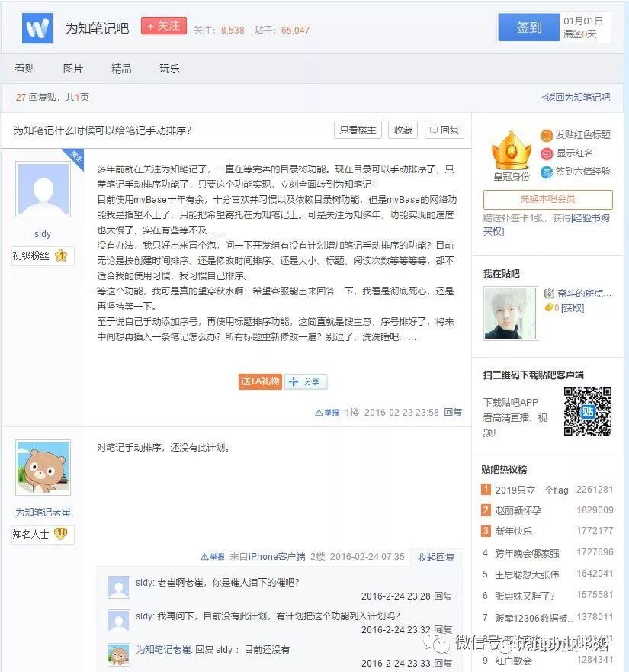Open the 看贴 tab
The height and width of the screenshot is (672, 629).
point(25,69)
